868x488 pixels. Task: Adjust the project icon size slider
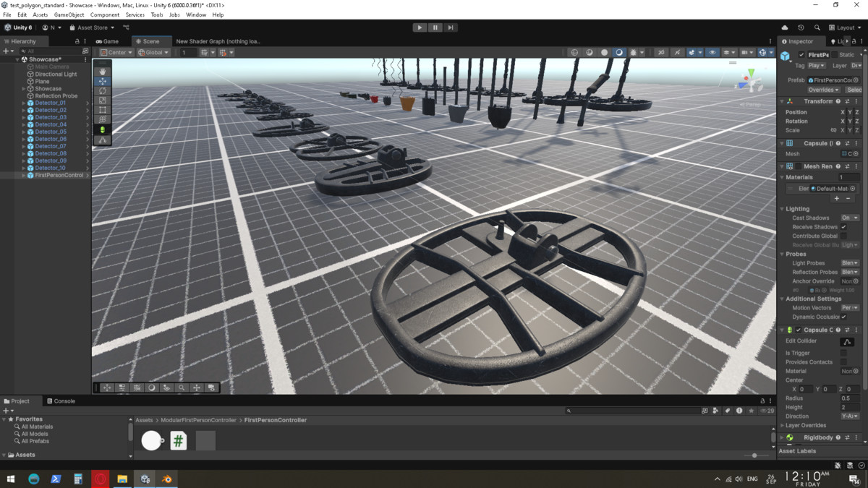click(754, 455)
